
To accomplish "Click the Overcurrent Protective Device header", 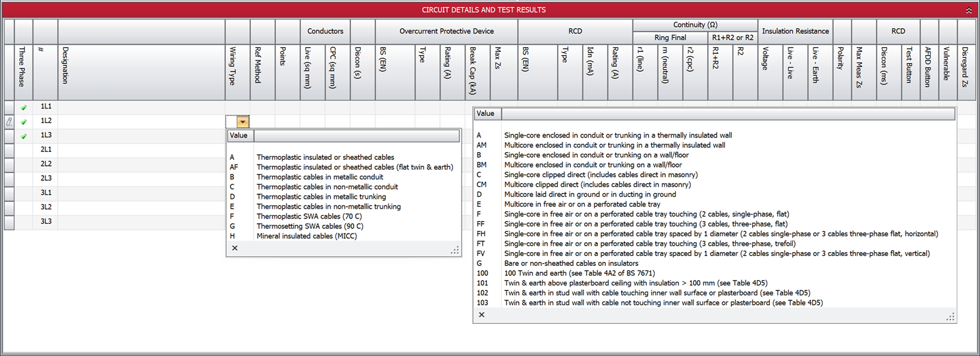I will 447,31.
